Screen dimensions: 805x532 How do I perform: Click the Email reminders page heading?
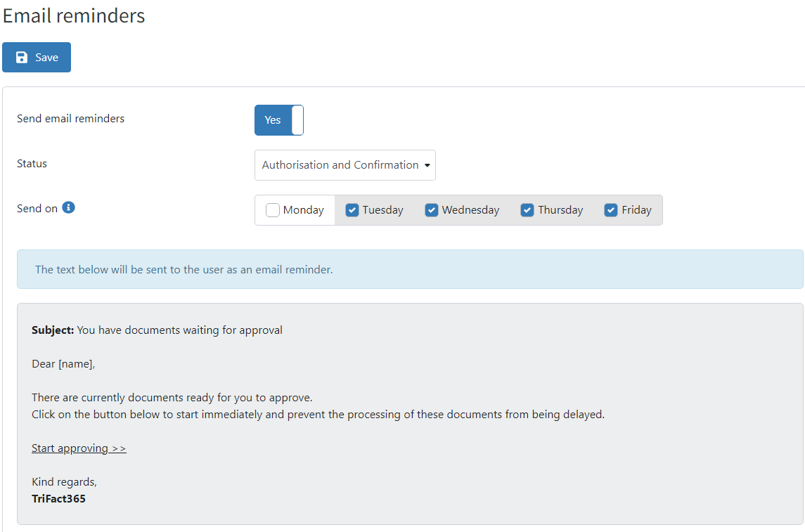pyautogui.click(x=74, y=16)
